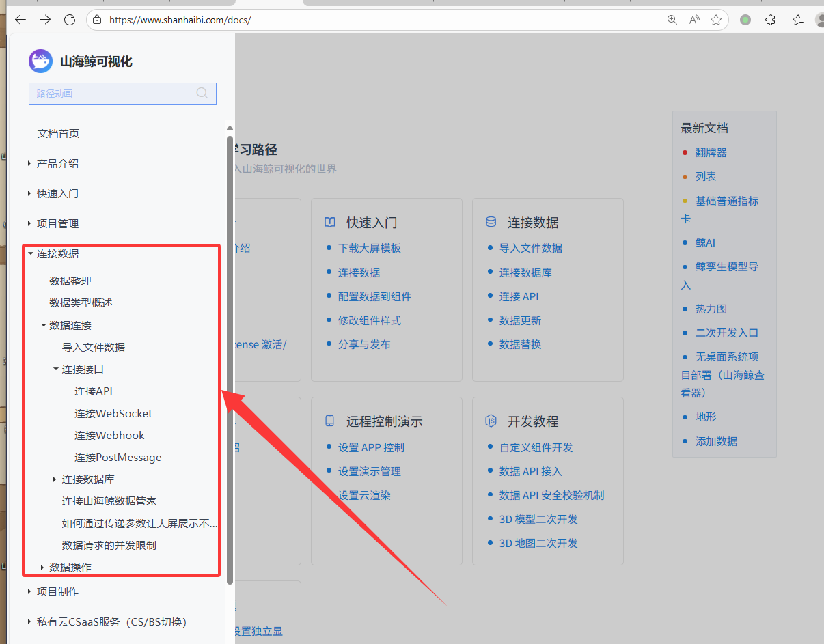Open 热力图 in the 最新文档 list
824x644 pixels.
click(711, 309)
